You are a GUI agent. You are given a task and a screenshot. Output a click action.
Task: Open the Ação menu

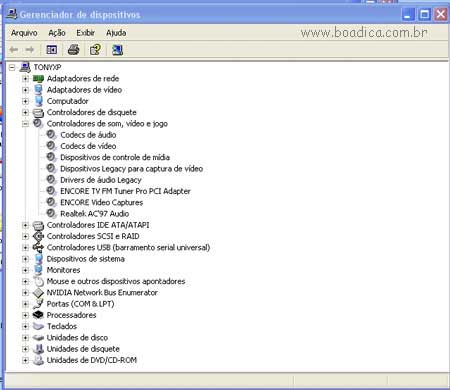(57, 33)
